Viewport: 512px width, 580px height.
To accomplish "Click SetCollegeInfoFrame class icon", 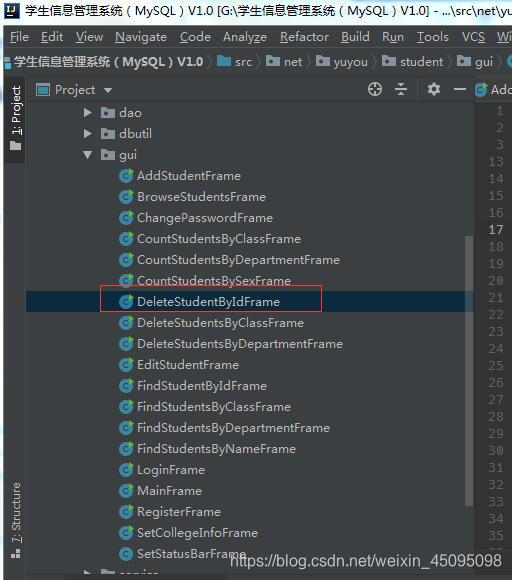I will tap(126, 533).
